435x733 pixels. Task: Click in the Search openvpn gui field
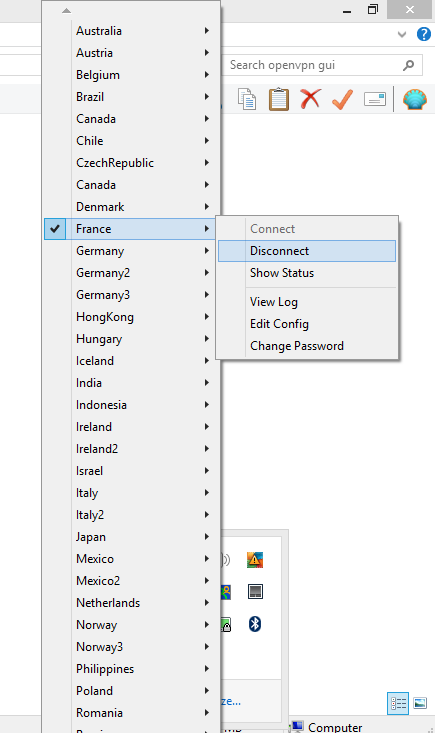322,65
